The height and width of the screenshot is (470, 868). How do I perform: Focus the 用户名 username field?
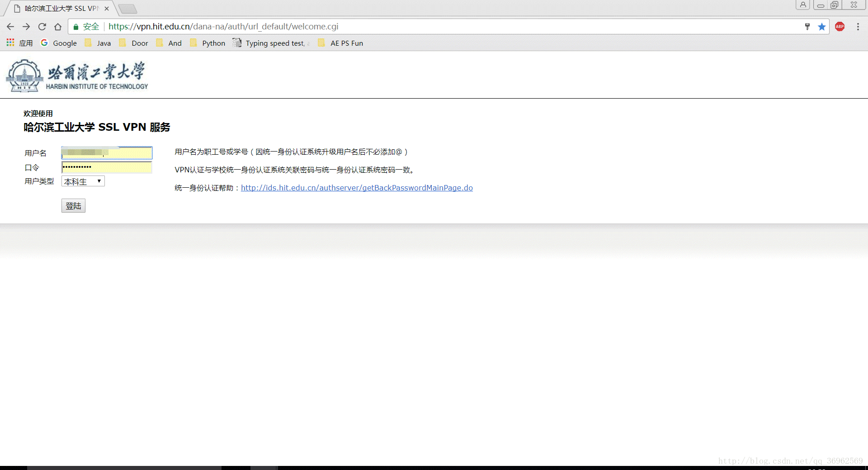point(107,153)
